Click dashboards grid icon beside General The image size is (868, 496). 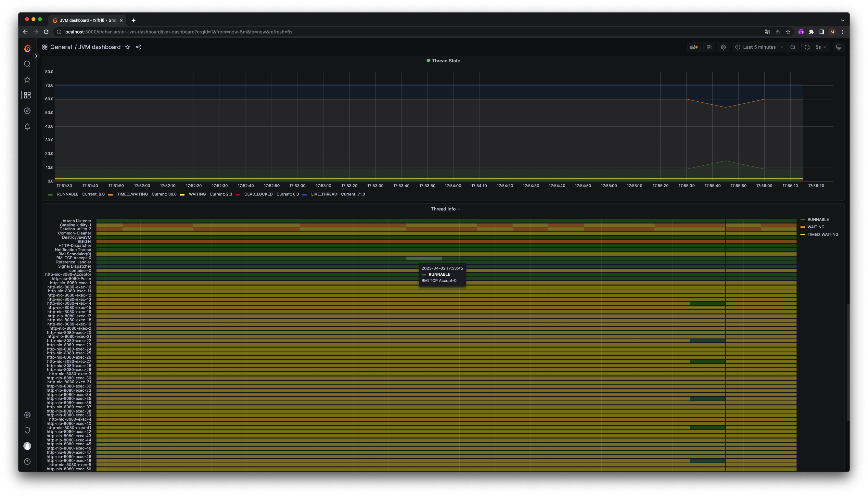pos(45,47)
